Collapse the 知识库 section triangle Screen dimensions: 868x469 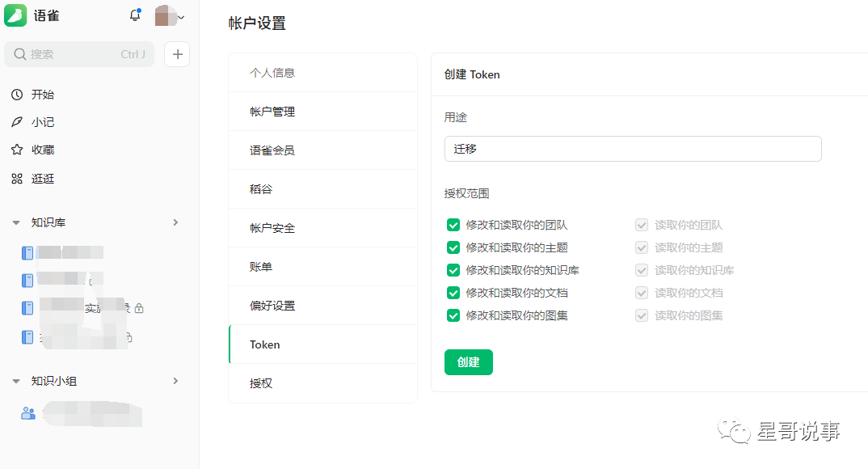pos(16,222)
